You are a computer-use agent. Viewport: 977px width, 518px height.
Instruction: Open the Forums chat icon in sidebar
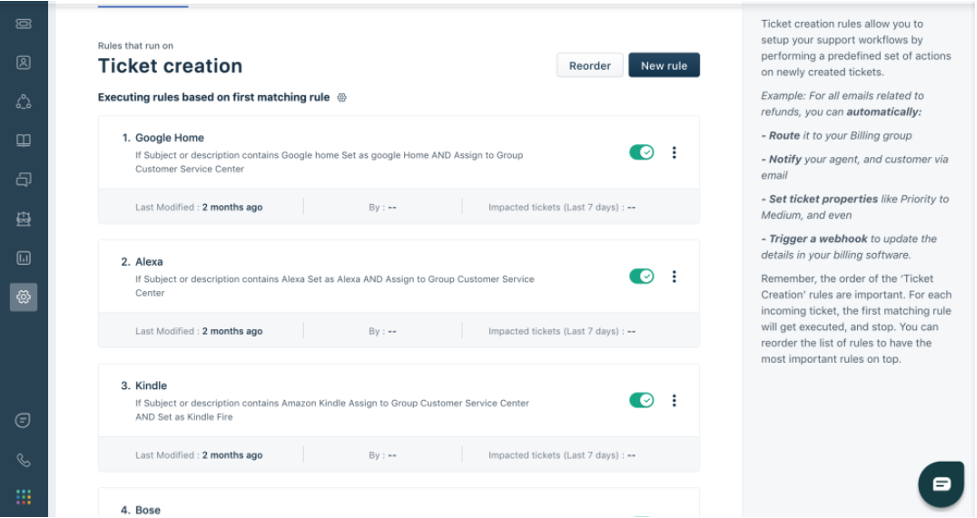pos(23,180)
